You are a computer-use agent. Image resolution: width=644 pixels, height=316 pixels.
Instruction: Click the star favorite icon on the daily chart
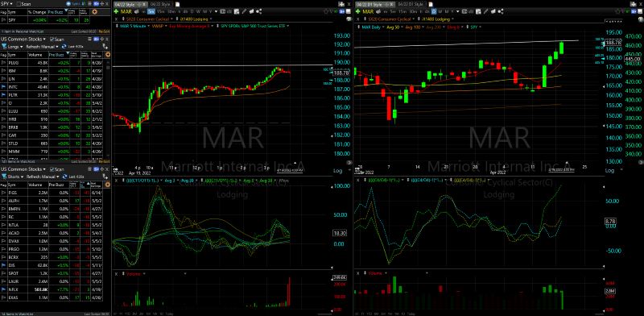click(617, 11)
